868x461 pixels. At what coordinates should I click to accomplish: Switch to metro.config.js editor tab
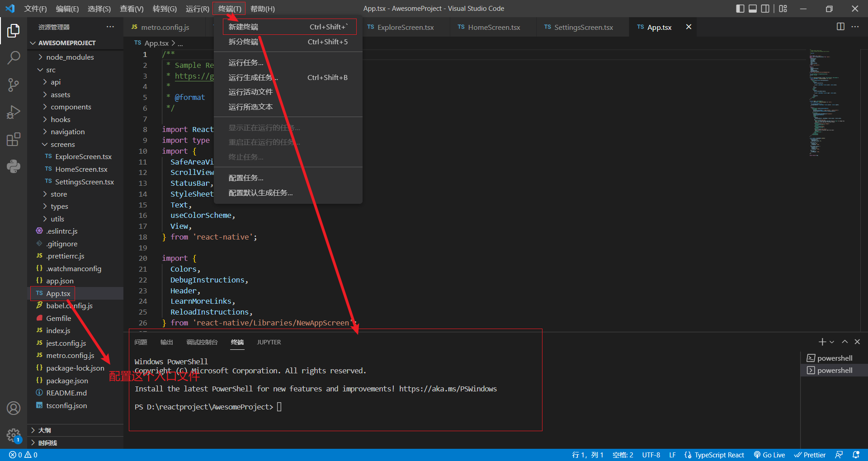(x=165, y=27)
